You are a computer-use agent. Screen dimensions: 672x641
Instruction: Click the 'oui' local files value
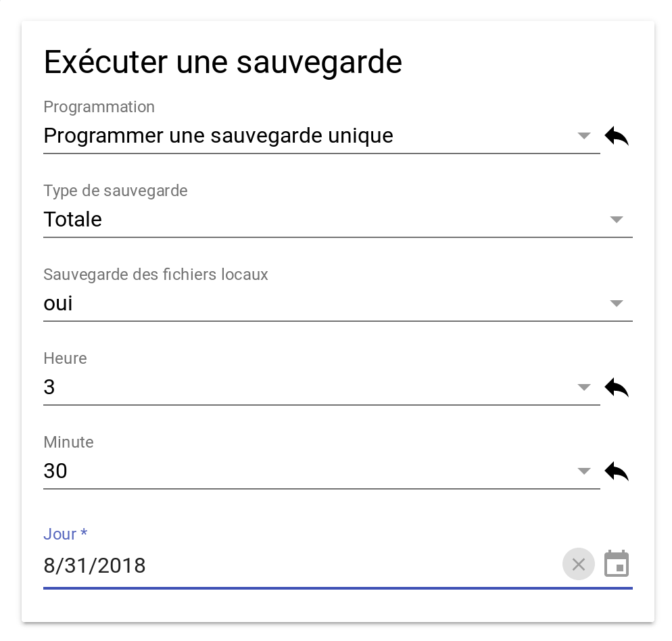(58, 304)
